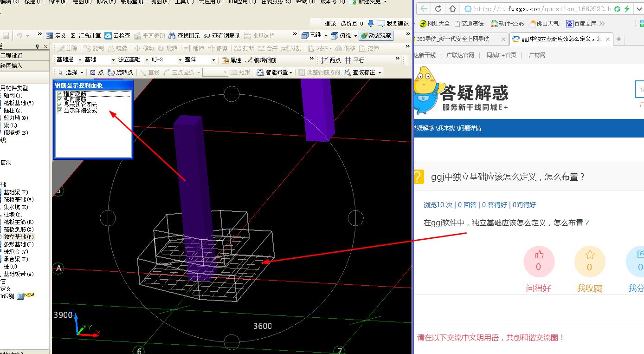This screenshot has height=354, width=644.
Task: Expand 俯视 view direction dropdown arrow
Action: [x=355, y=35]
